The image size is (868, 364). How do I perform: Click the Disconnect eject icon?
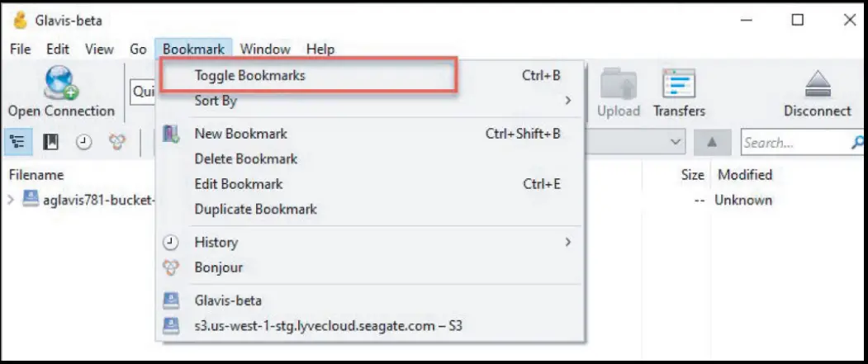817,84
